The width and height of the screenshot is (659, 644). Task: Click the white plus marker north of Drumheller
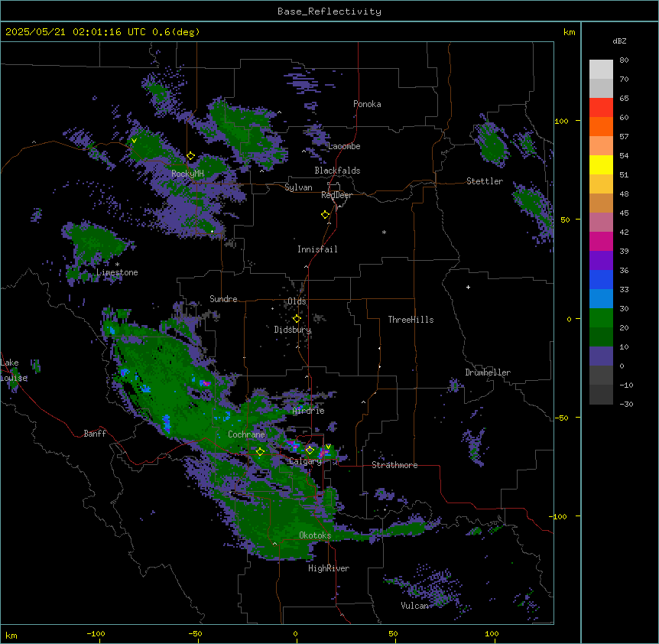468,287
